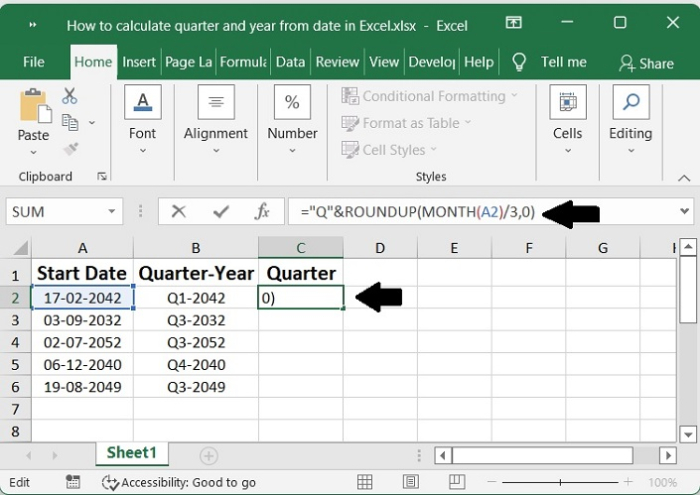Switch to the Insert tab
Image resolution: width=700 pixels, height=495 pixels.
pyautogui.click(x=139, y=62)
